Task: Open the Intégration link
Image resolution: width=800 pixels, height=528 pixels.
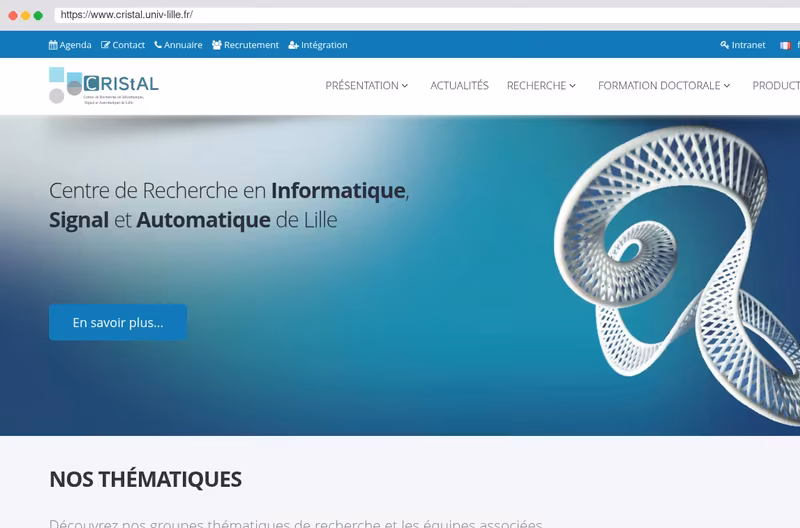Action: point(318,45)
